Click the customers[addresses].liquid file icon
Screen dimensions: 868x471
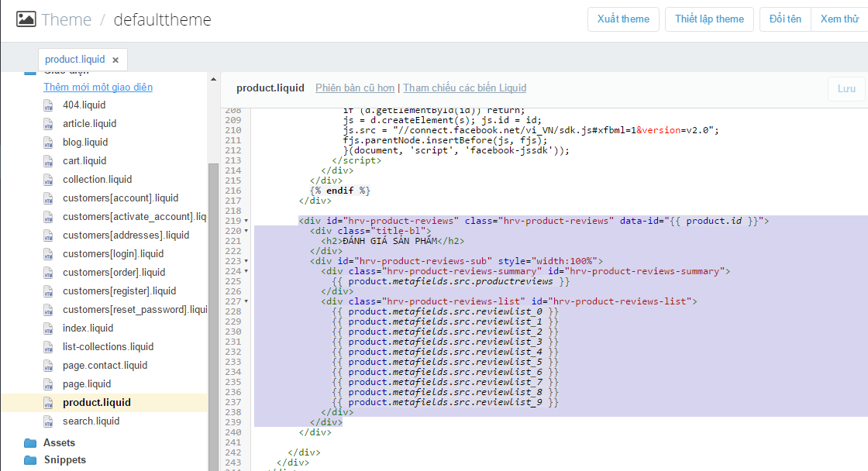tap(49, 235)
